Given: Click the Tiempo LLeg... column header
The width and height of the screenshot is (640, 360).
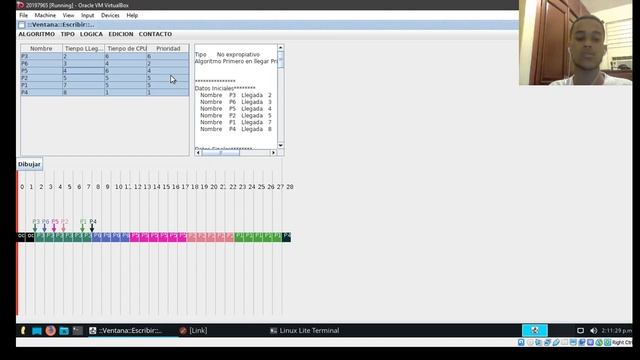Looking at the screenshot, I should [x=84, y=49].
